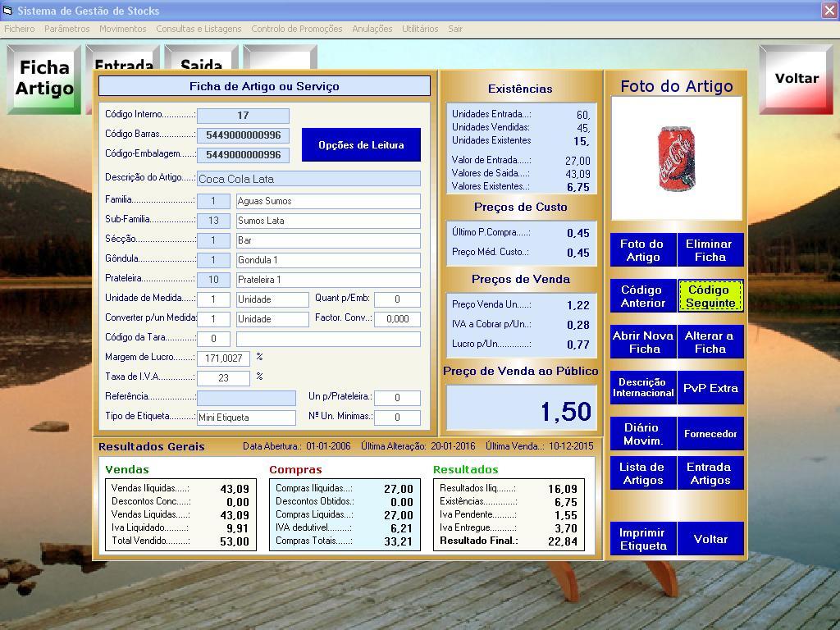The height and width of the screenshot is (630, 840).
Task: Click the Tipo de Etiqueta field
Action: 246,418
